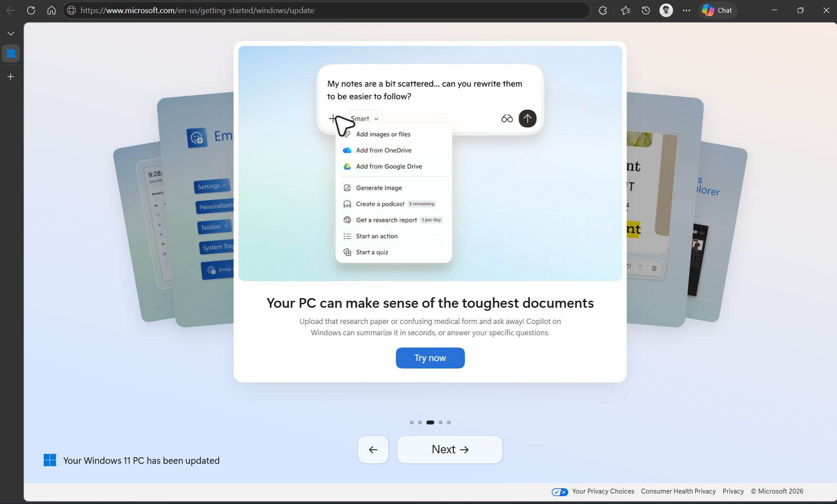Select the fifth carousel dot

click(448, 422)
